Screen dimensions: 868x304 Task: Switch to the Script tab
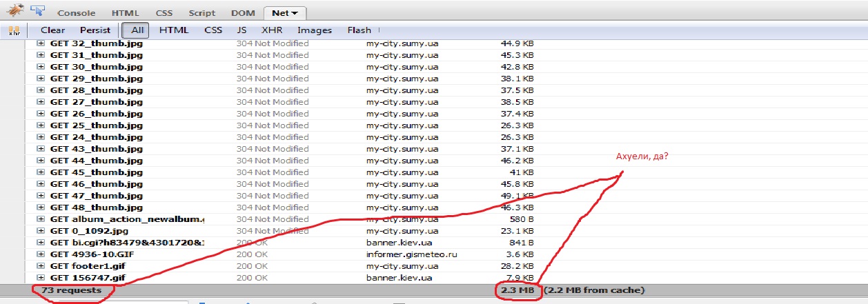(x=201, y=13)
